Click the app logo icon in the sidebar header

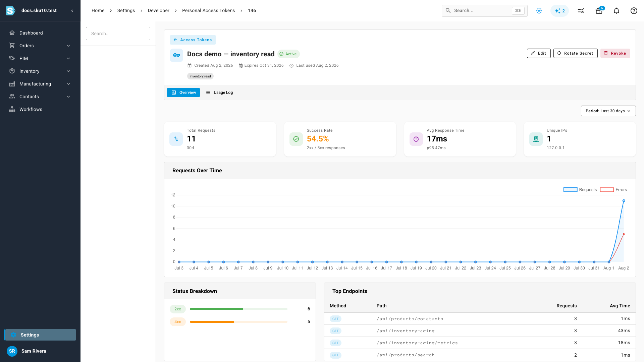pyautogui.click(x=11, y=11)
